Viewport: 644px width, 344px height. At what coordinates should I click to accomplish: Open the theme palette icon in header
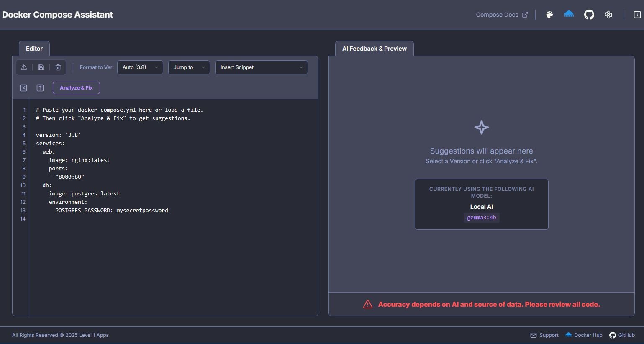click(x=550, y=15)
